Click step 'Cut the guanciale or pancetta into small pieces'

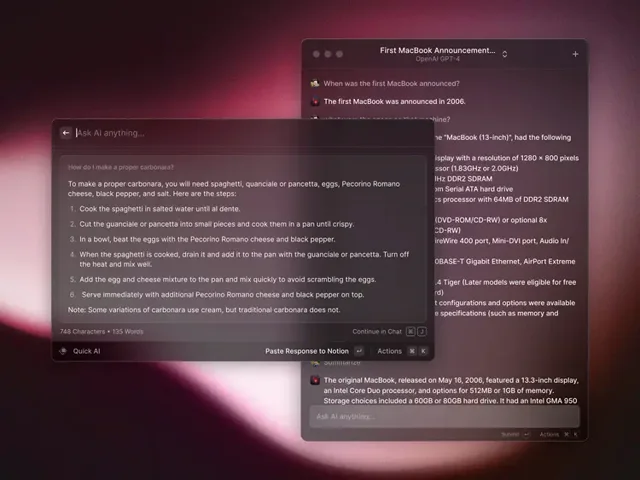[x=217, y=224]
